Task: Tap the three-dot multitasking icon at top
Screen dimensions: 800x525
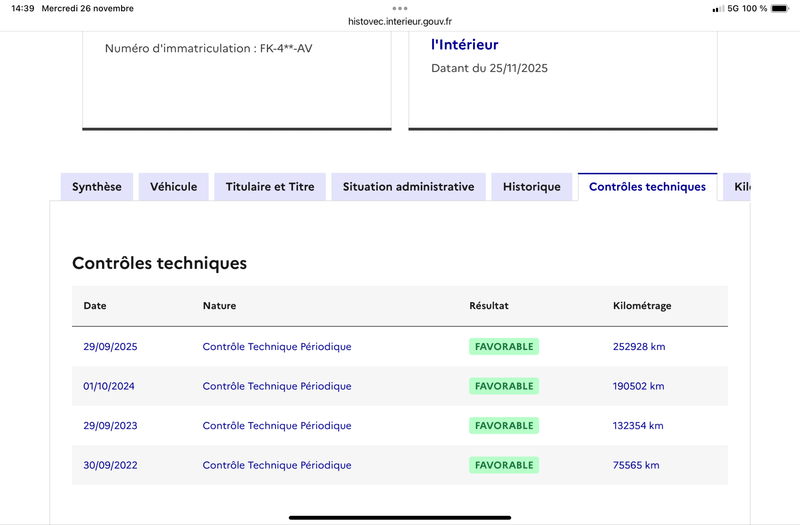Action: pos(400,7)
